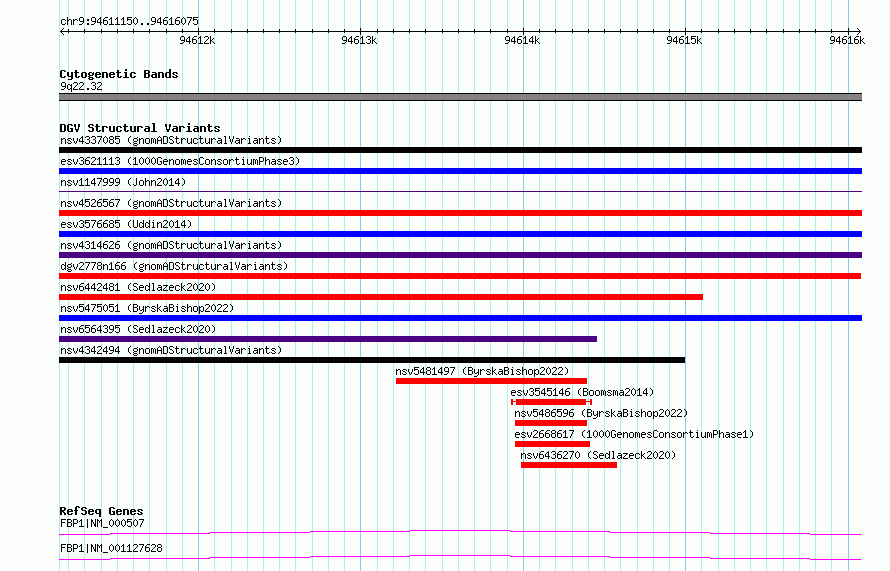Click the blue esv3621113 variant bar

(460, 171)
